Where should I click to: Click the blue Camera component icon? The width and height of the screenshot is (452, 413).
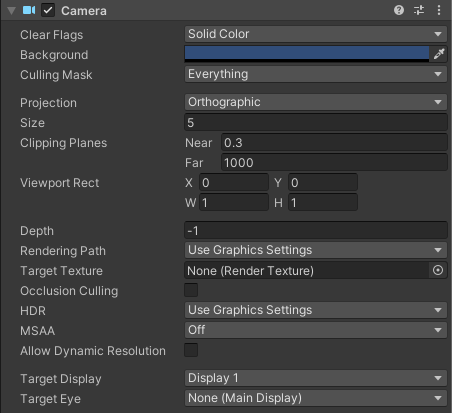29,10
